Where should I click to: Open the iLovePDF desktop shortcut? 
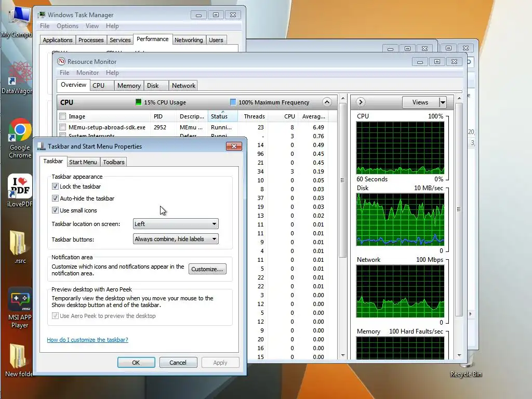pyautogui.click(x=20, y=190)
